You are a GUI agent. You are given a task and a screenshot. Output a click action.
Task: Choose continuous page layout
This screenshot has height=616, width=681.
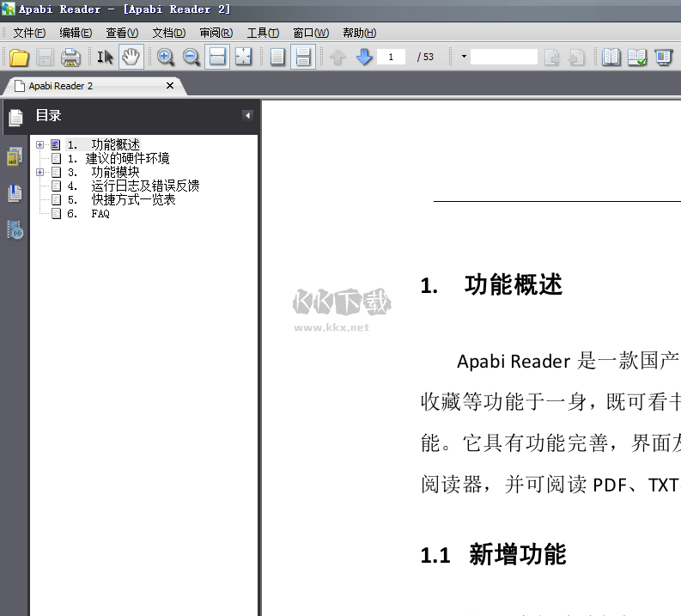pyautogui.click(x=303, y=57)
